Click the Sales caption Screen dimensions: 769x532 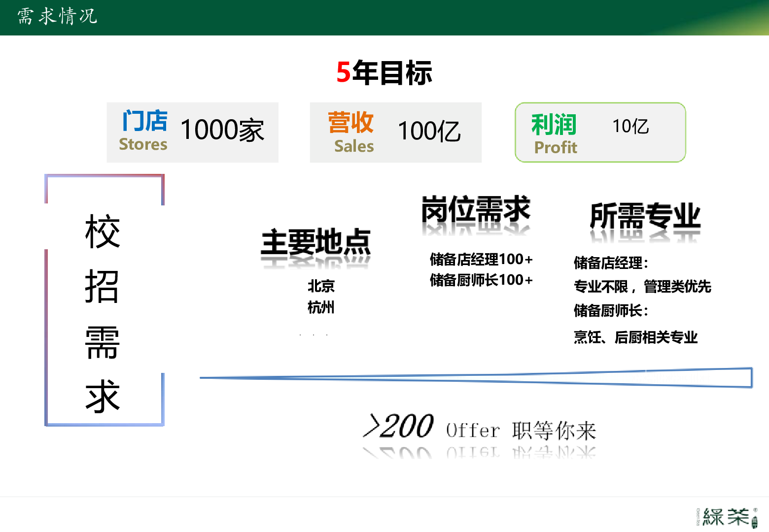[x=354, y=146]
